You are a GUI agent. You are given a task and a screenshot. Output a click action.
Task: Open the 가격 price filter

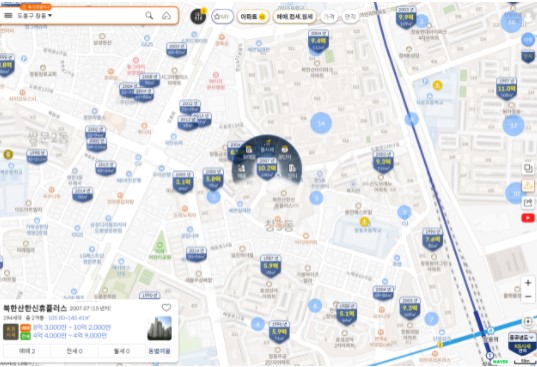coord(329,16)
